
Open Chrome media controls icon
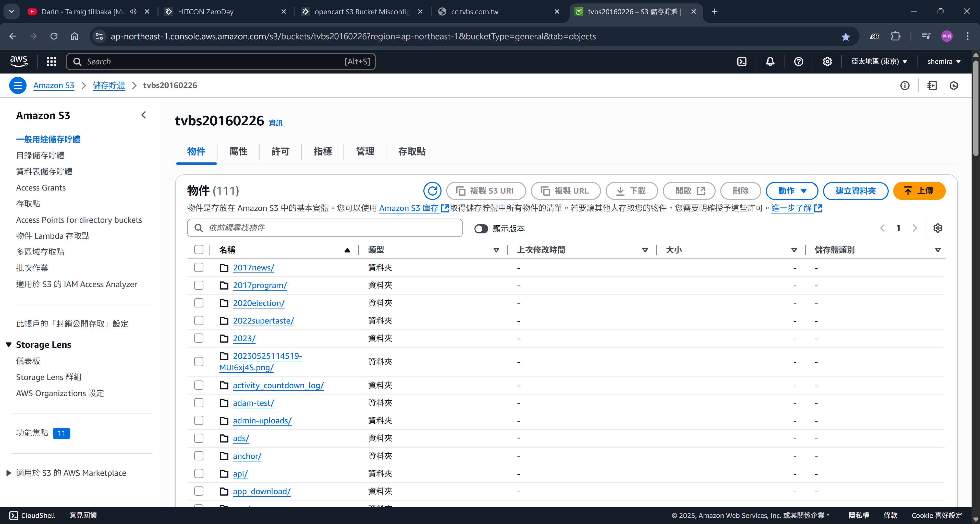click(x=926, y=36)
